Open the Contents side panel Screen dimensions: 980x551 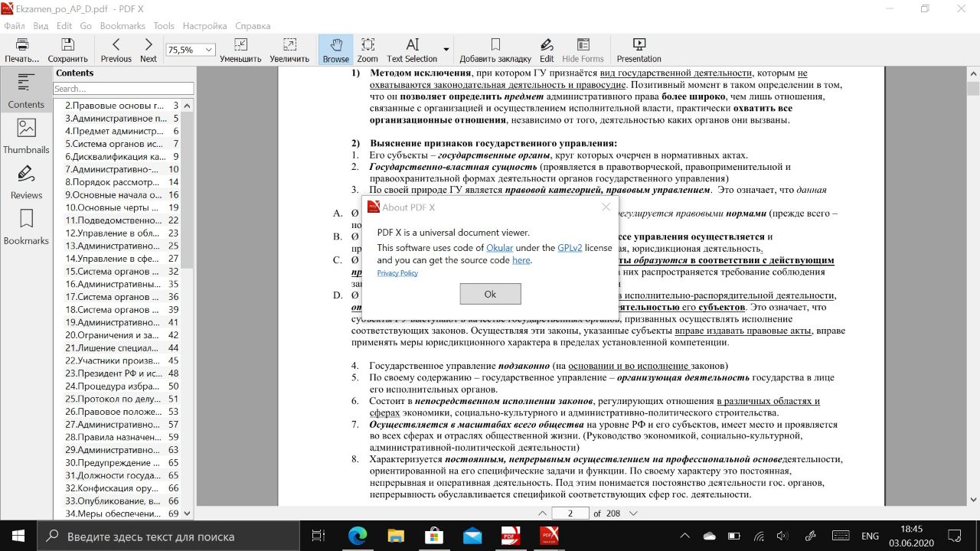(x=26, y=91)
